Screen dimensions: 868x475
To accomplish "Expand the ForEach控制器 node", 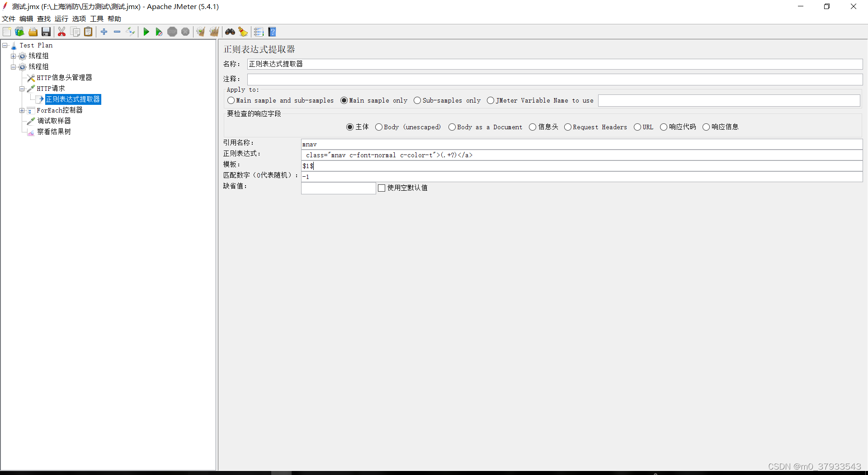I will click(x=22, y=110).
